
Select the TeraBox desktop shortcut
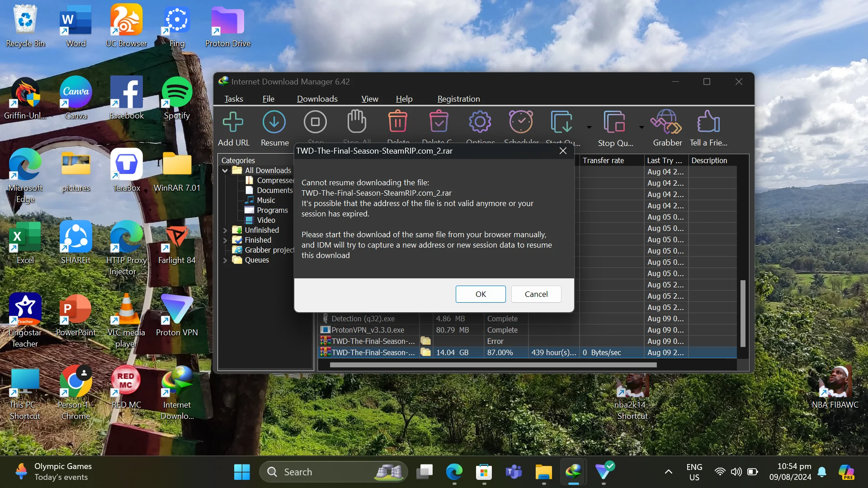[x=127, y=171]
